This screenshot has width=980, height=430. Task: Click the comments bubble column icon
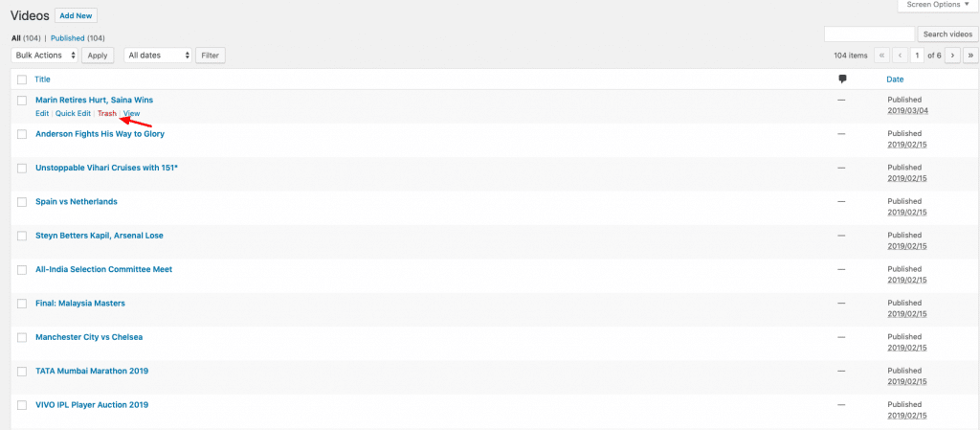842,79
